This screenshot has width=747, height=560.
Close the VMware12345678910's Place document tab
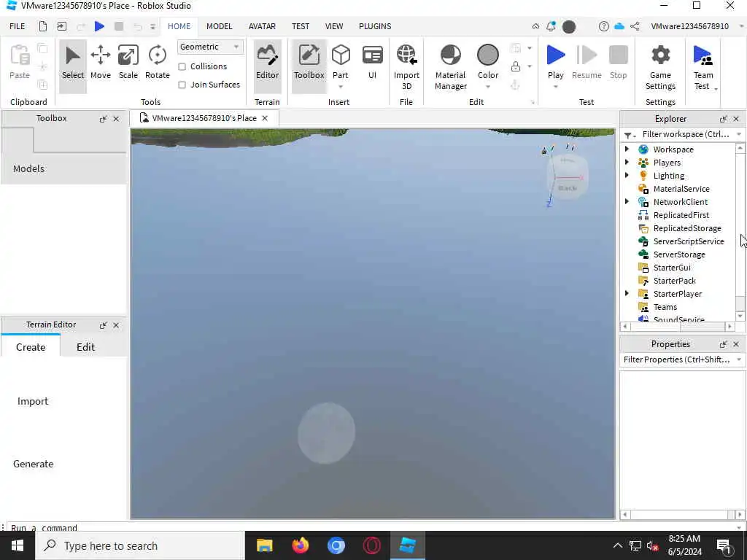pos(265,118)
